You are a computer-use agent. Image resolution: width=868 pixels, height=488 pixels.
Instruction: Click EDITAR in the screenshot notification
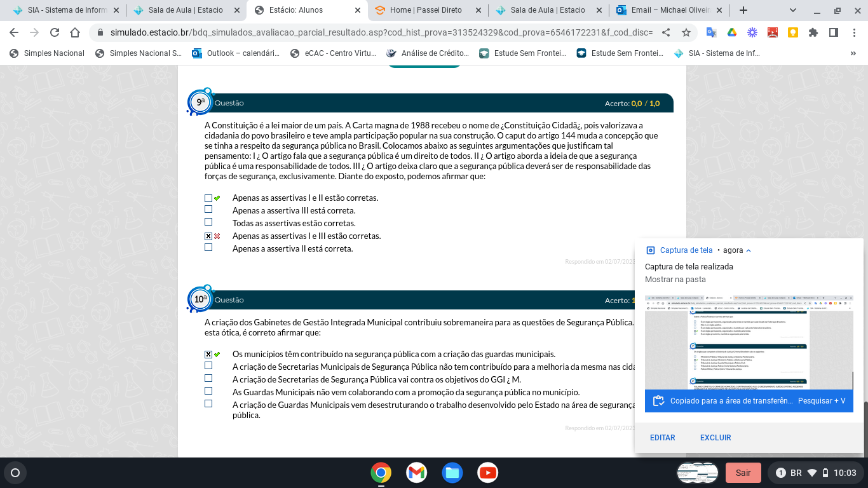click(x=662, y=438)
